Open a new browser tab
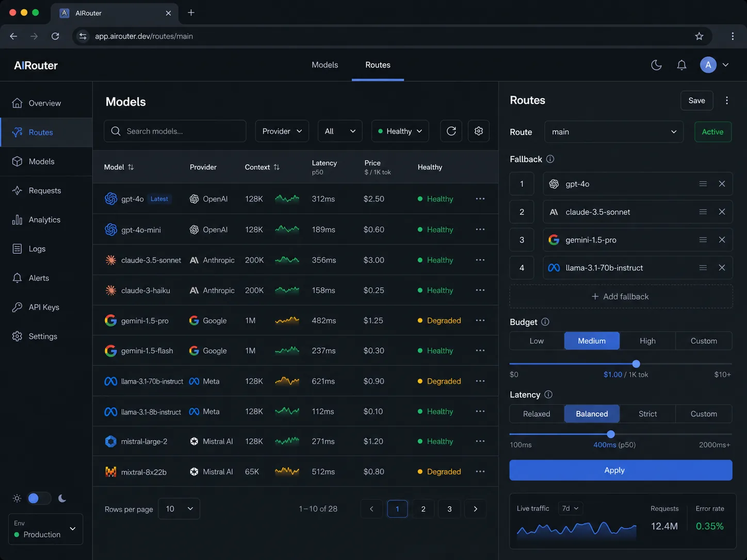 point(191,12)
